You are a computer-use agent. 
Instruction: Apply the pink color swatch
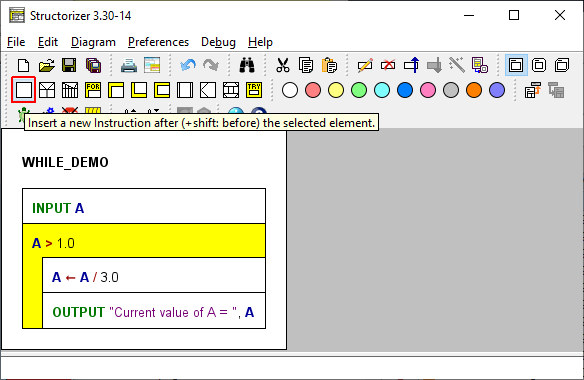point(428,90)
